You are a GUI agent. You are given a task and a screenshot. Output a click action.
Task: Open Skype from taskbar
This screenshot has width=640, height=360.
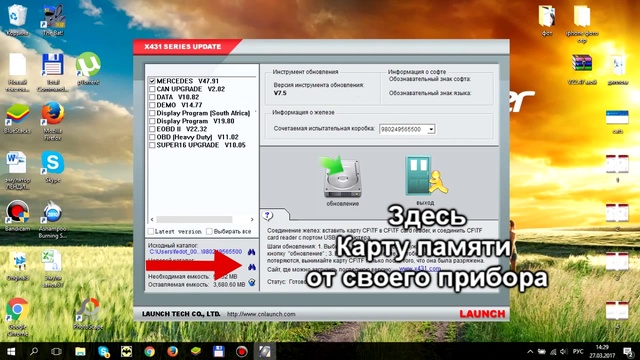point(103,351)
